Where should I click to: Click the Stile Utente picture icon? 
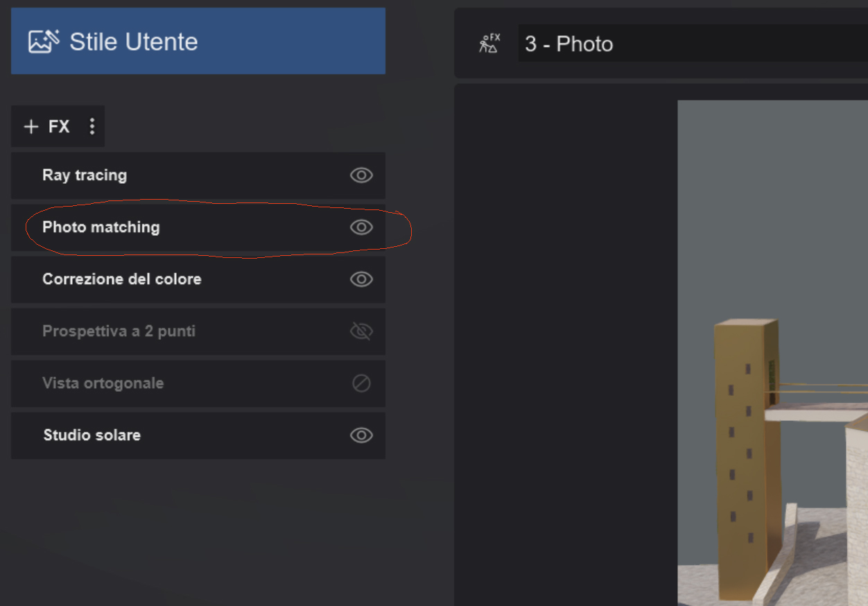point(44,42)
